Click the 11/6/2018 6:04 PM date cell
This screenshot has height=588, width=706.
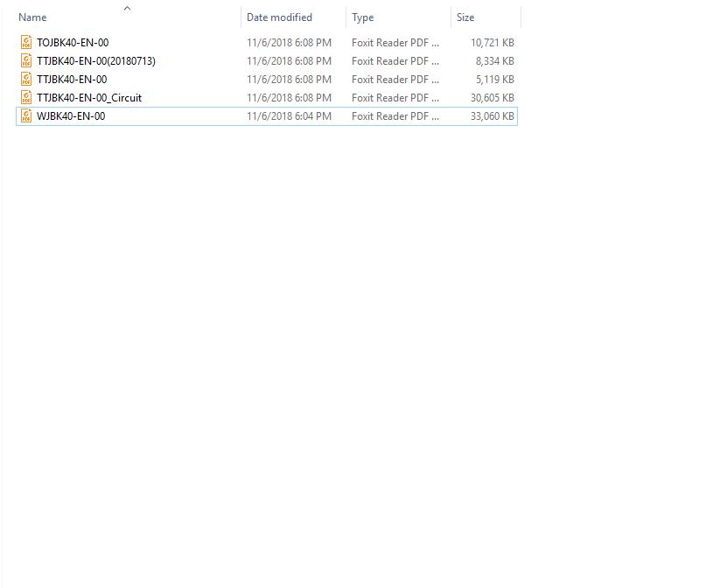coord(289,116)
